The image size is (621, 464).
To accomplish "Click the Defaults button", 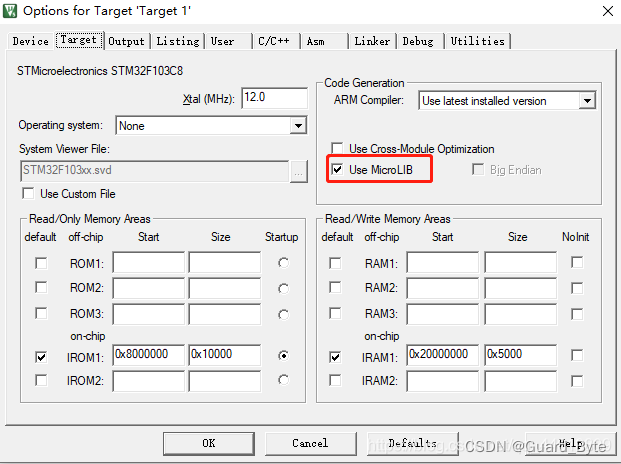I will tap(412, 443).
